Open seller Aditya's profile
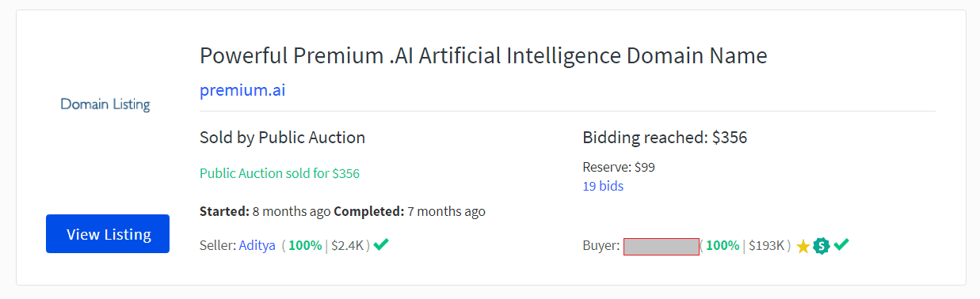This screenshot has width=980, height=299. pos(257,245)
